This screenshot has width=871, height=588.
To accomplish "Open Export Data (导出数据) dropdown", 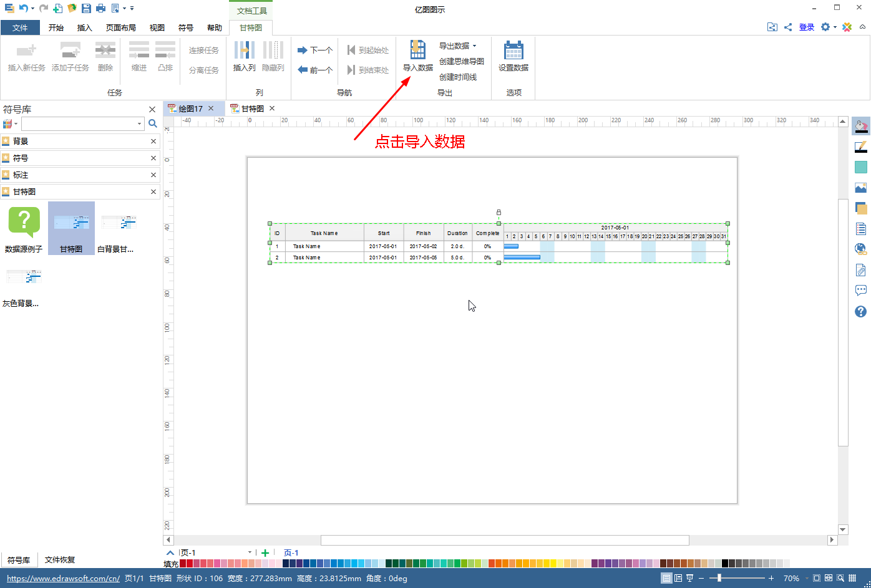I will coord(457,46).
